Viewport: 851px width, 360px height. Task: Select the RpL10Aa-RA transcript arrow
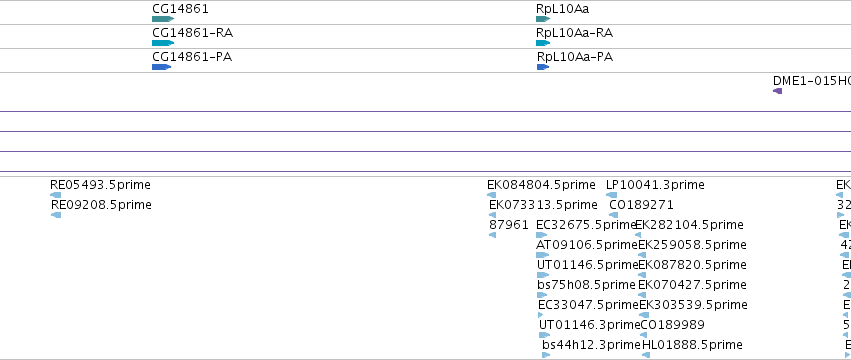pos(543,43)
